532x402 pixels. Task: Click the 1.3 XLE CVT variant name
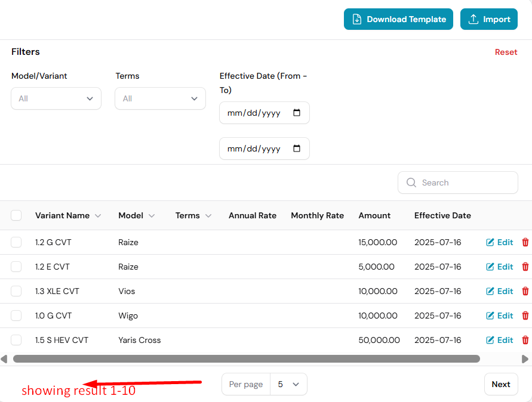point(57,291)
